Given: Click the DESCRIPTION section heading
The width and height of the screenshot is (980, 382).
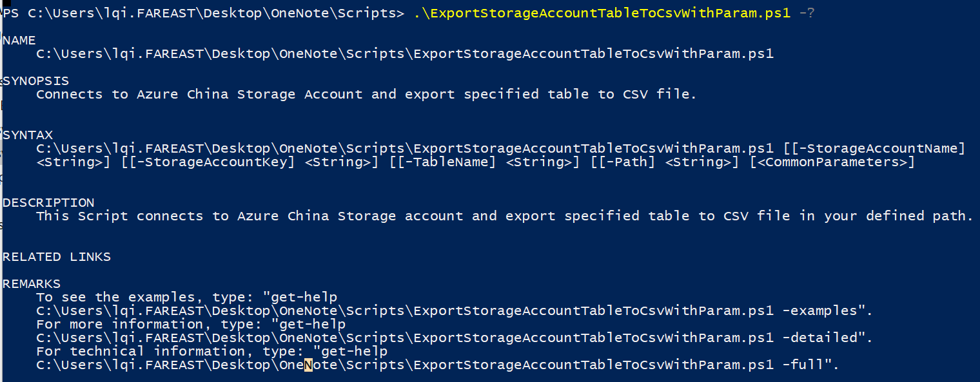Looking at the screenshot, I should click(49, 203).
